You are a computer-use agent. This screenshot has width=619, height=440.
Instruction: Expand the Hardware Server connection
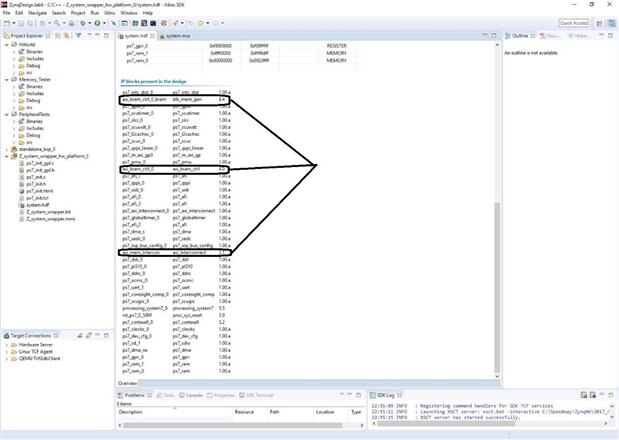click(7, 345)
